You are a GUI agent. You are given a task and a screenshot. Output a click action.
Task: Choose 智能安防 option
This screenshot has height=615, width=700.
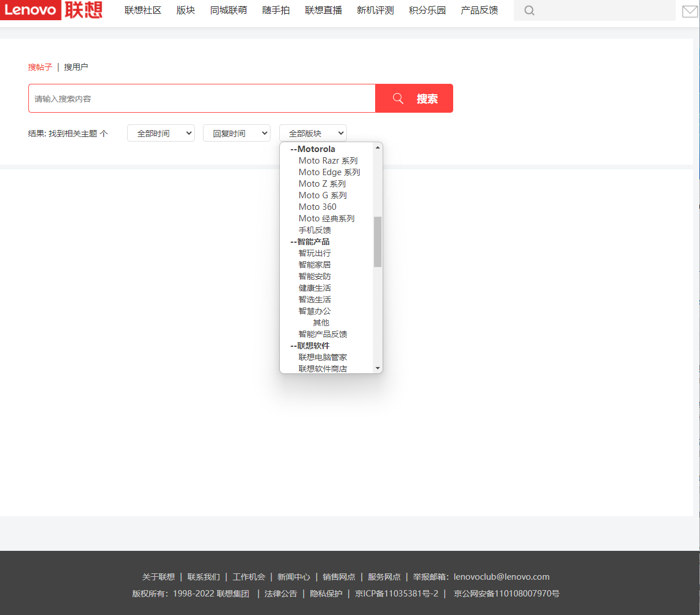pos(314,276)
